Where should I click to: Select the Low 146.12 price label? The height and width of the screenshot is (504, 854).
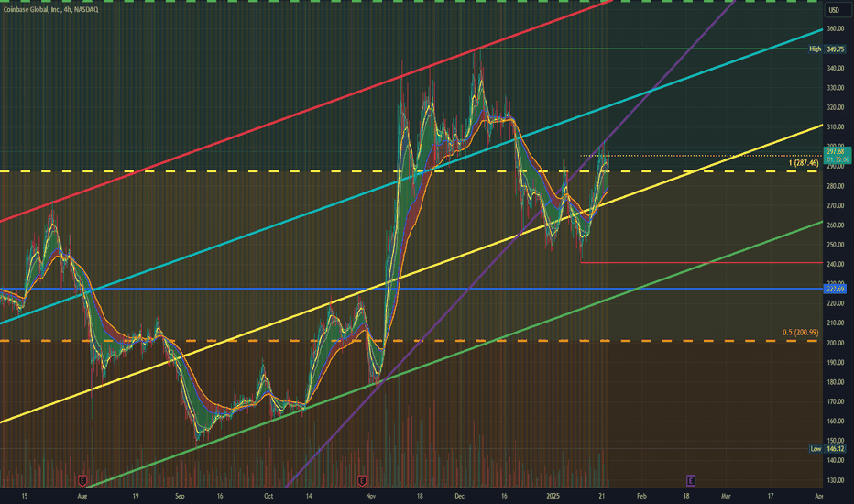pyautogui.click(x=827, y=449)
